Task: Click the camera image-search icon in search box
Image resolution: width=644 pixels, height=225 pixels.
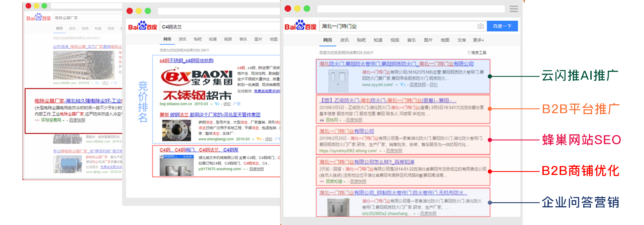Action: [x=480, y=26]
